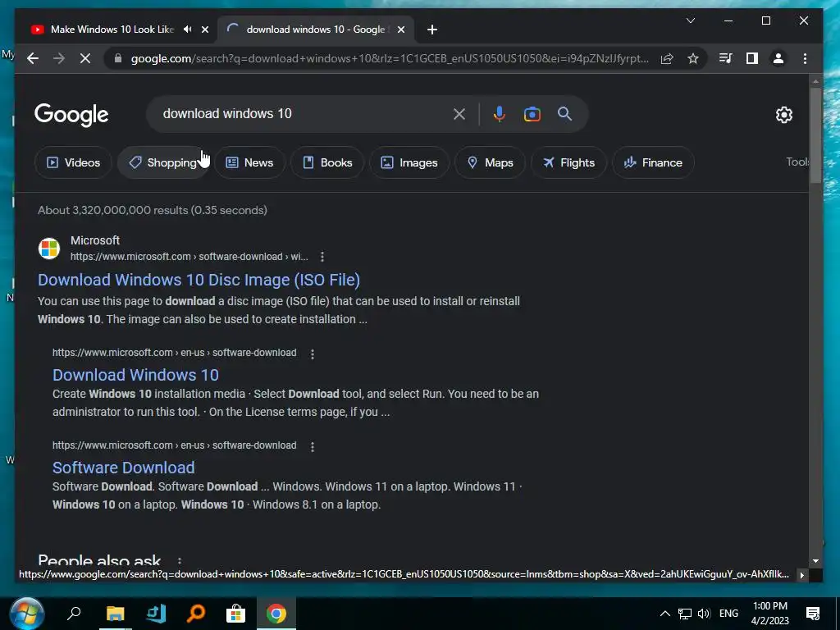Open options next to People also ask
The image size is (840, 630).
[180, 561]
